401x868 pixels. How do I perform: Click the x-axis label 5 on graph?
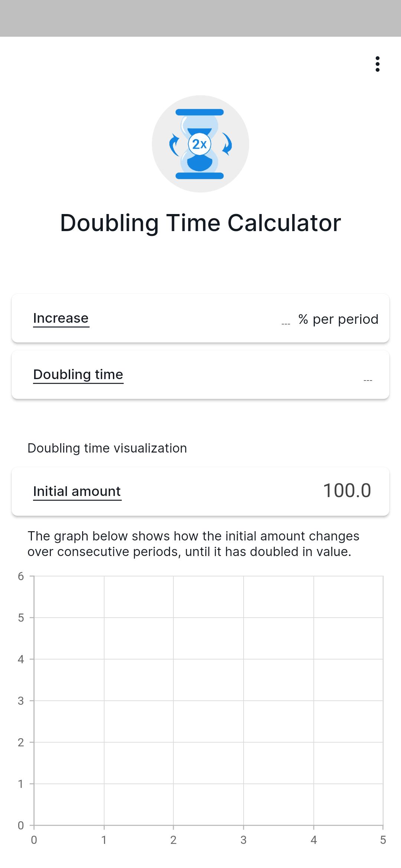383,840
